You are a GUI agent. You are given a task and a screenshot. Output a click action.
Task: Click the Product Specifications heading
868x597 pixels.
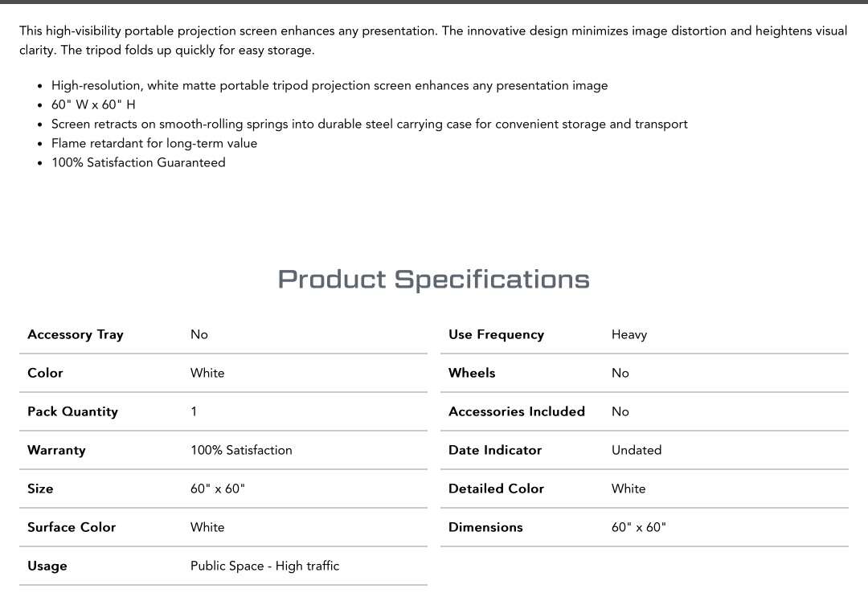click(433, 280)
